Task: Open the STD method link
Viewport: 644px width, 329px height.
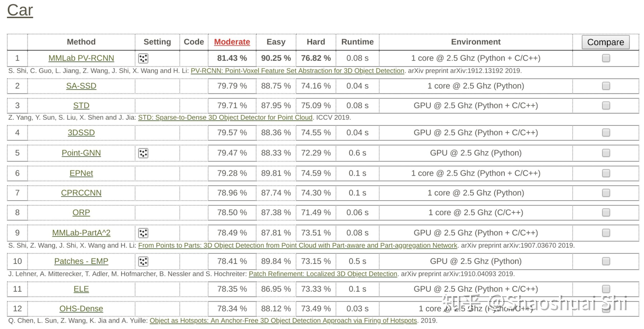Action: point(81,106)
